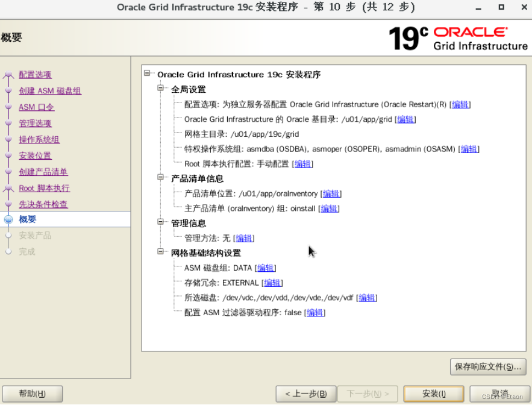Collapse the 产品清单信息 tree section
Image resolution: width=532 pixels, height=405 pixels.
pos(160,178)
